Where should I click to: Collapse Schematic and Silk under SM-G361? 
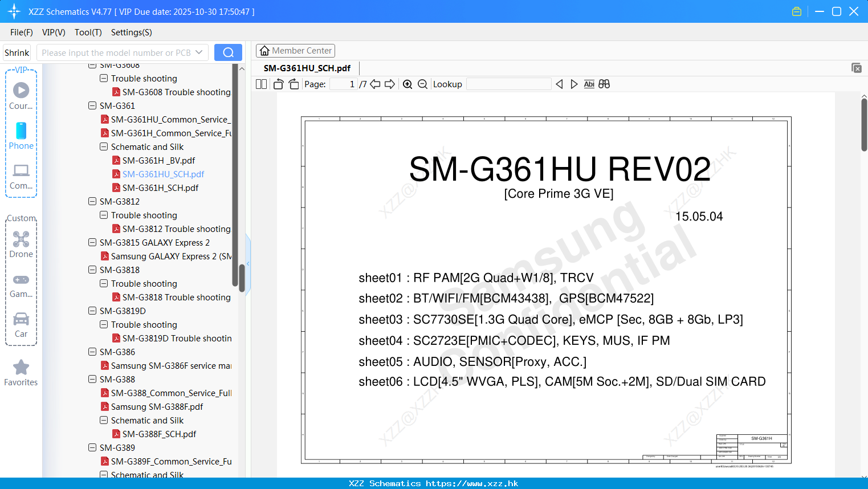(104, 146)
